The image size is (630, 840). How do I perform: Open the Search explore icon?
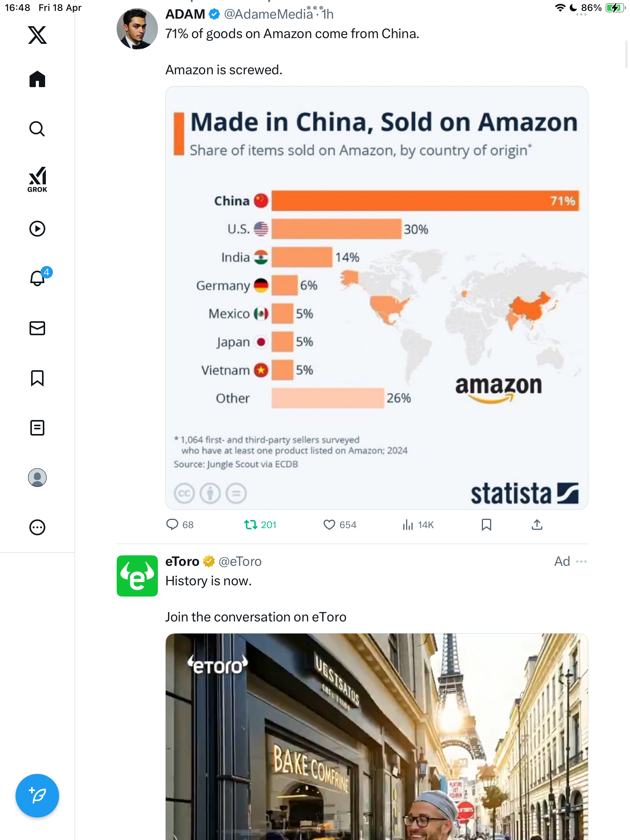pyautogui.click(x=37, y=129)
